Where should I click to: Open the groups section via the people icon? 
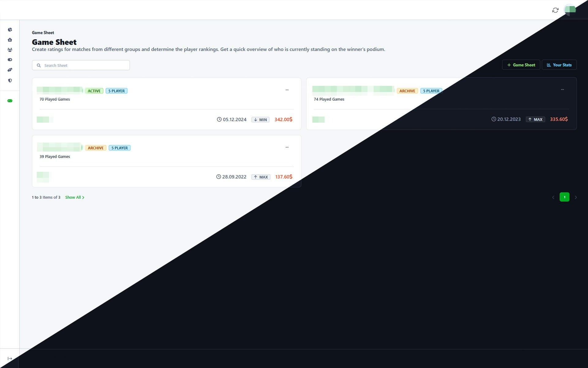pos(10,49)
